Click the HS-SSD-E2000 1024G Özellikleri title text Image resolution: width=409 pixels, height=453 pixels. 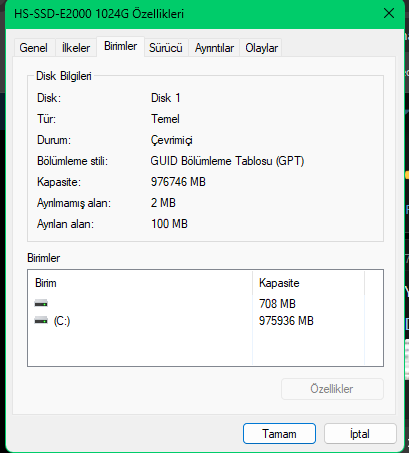99,14
